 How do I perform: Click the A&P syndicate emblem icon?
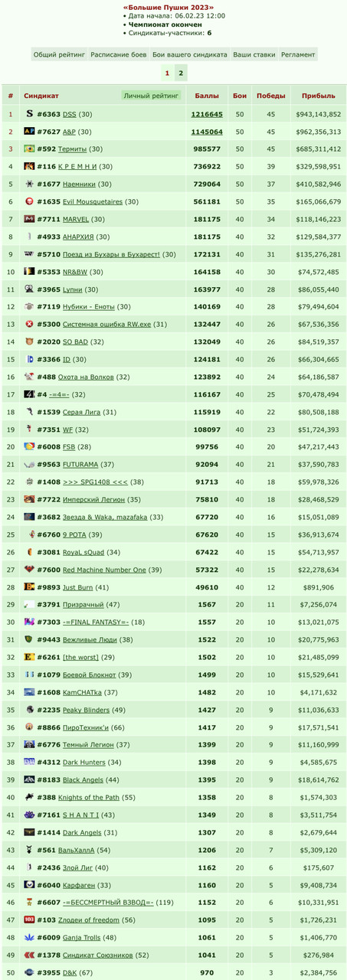tap(29, 132)
